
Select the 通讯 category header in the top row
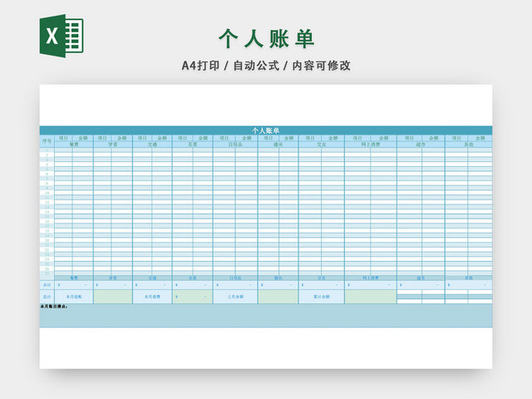pyautogui.click(x=278, y=144)
